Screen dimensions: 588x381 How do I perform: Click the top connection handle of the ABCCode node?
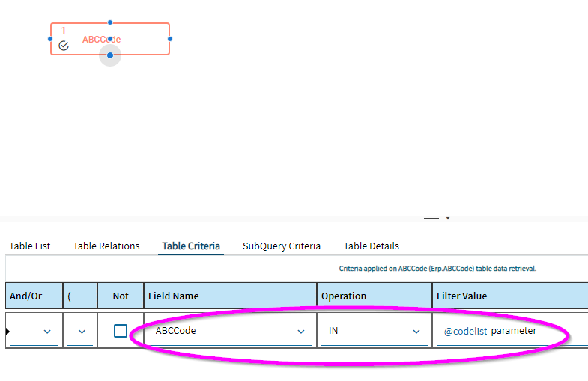coord(110,22)
